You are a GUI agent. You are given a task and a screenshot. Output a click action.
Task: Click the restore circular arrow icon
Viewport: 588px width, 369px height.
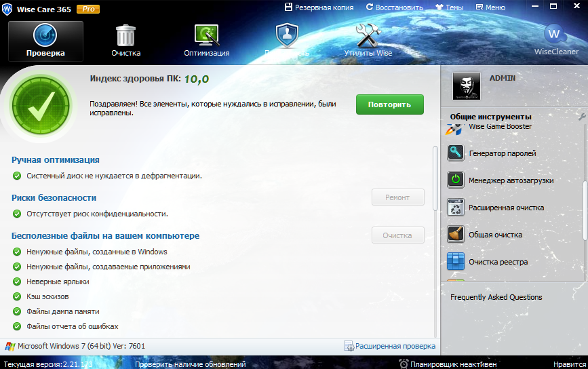pos(370,7)
